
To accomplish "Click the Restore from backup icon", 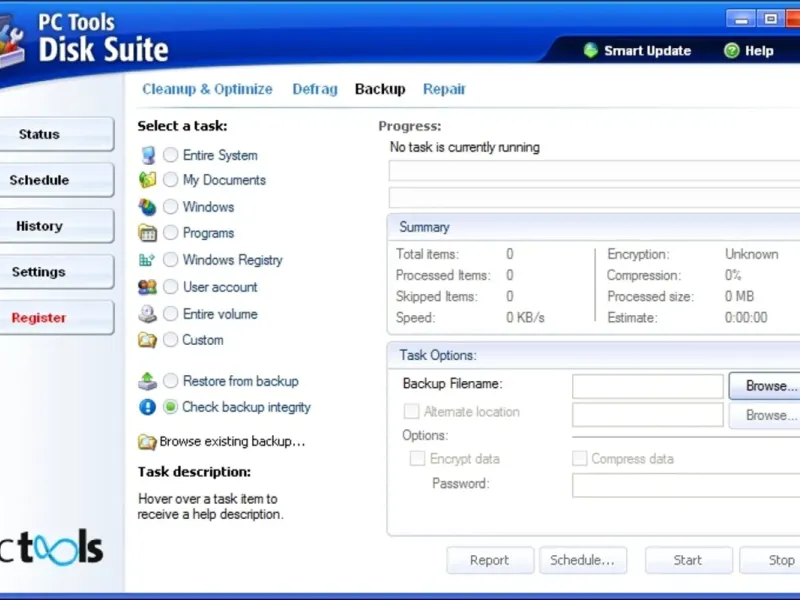I will pyautogui.click(x=147, y=381).
